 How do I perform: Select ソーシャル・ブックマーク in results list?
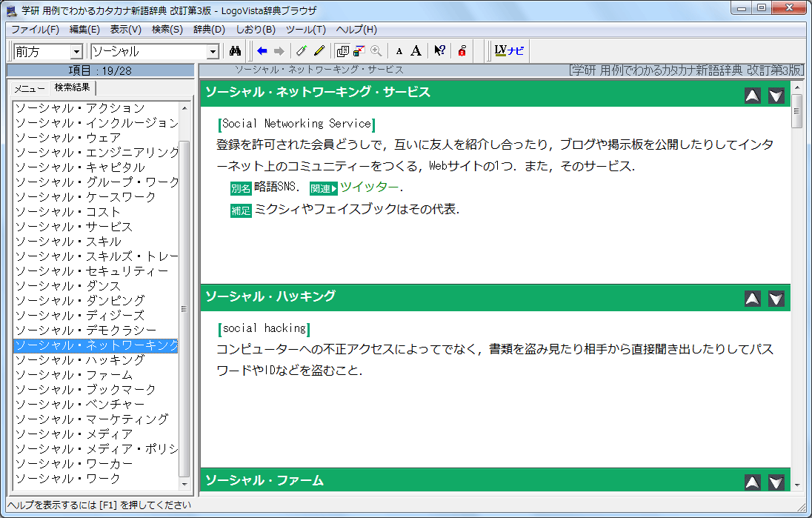tap(86, 390)
